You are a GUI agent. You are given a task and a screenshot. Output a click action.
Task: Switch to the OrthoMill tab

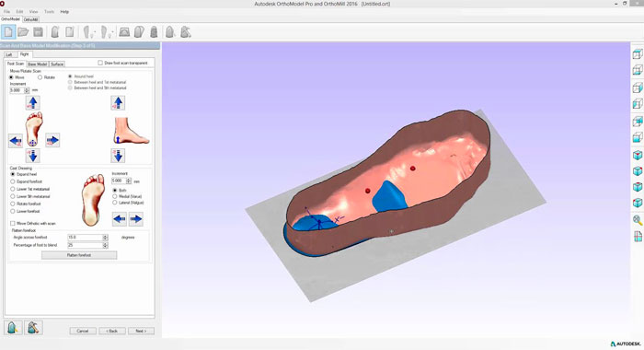(x=30, y=19)
